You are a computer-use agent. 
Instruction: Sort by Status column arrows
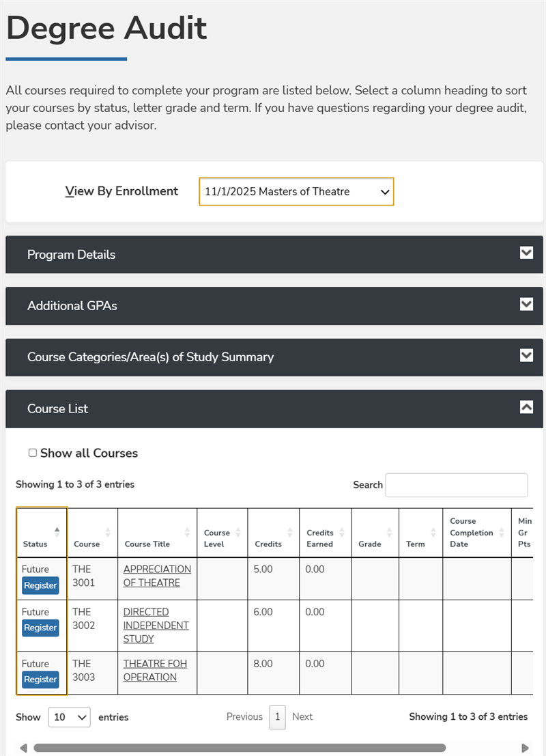click(x=57, y=532)
